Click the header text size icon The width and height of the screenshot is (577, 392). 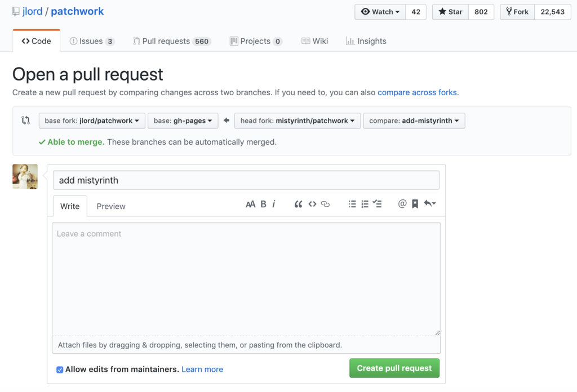tap(250, 204)
